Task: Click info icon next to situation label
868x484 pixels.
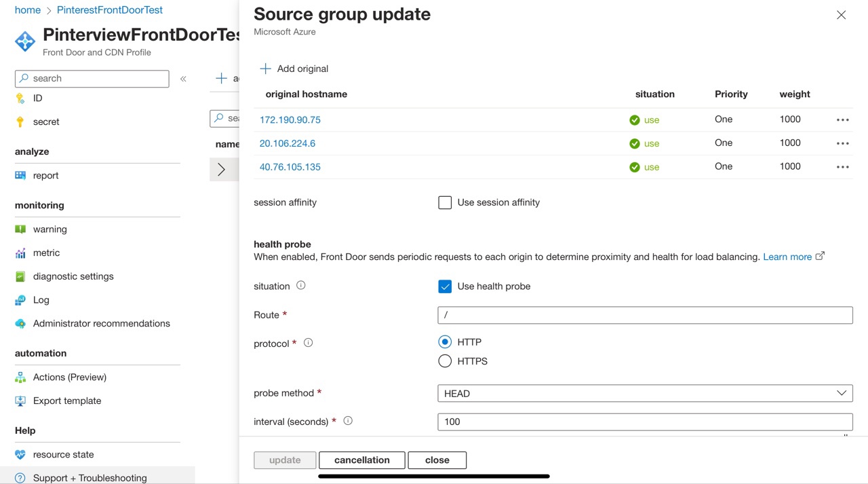Action: [301, 286]
